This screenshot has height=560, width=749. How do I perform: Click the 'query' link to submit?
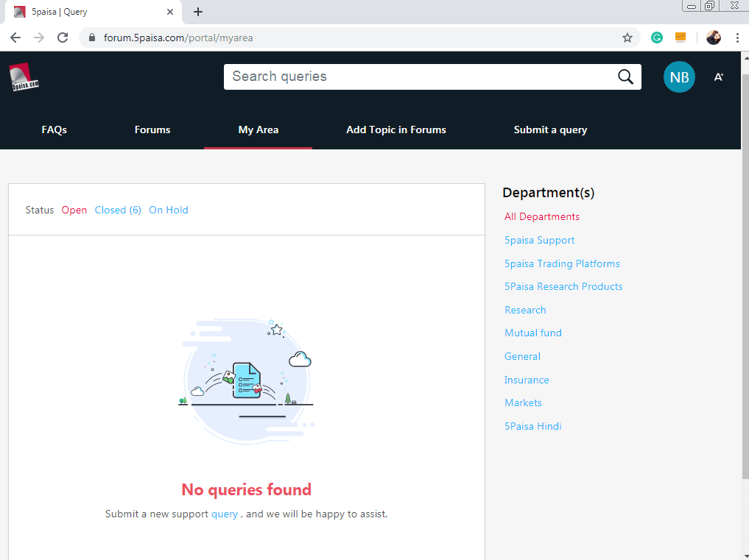pyautogui.click(x=225, y=514)
